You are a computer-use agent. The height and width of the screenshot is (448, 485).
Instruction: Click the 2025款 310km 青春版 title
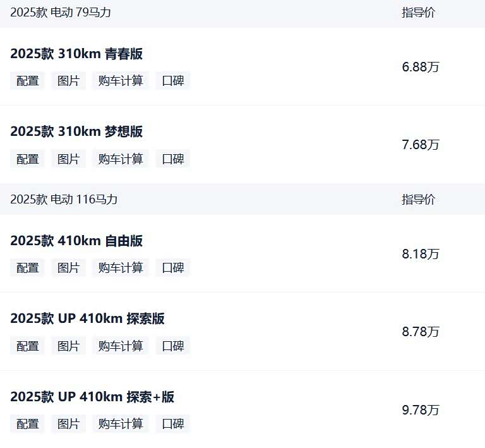[76, 54]
